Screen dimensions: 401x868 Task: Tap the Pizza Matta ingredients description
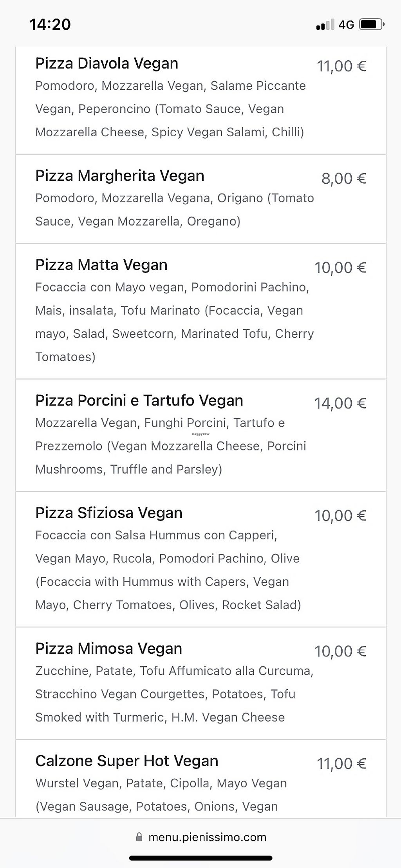pyautogui.click(x=174, y=322)
